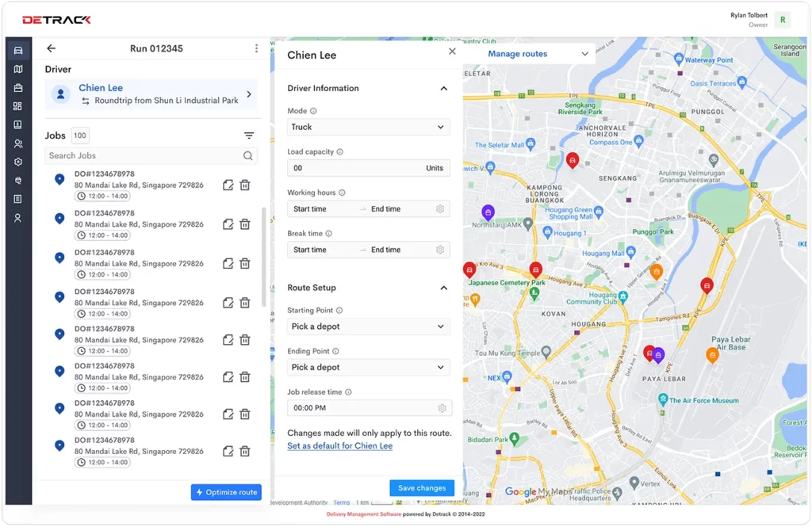Edit the first DO#1234678978 job
The image size is (812, 527).
coord(228,185)
